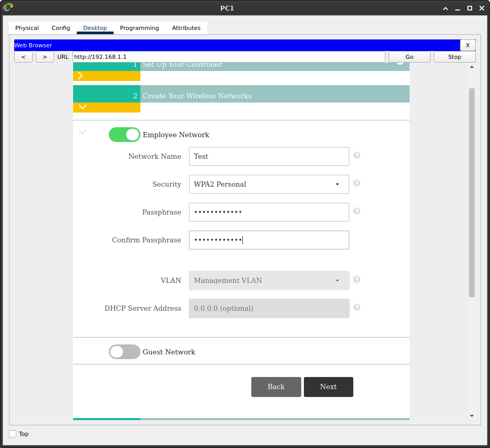Viewport: 490px width, 448px height.
Task: Check the Top checkbox
Action: (x=13, y=434)
